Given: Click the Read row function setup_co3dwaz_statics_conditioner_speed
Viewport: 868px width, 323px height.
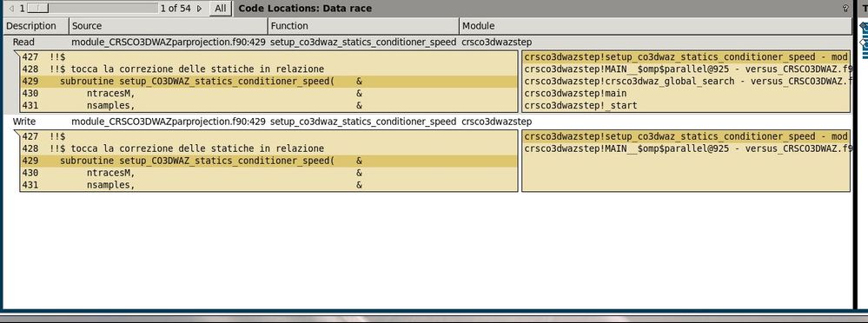Looking at the screenshot, I should tap(363, 42).
